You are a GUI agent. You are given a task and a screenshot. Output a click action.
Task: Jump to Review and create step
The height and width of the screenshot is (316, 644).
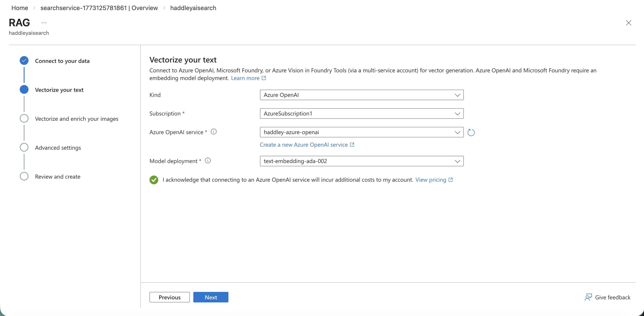(x=57, y=177)
